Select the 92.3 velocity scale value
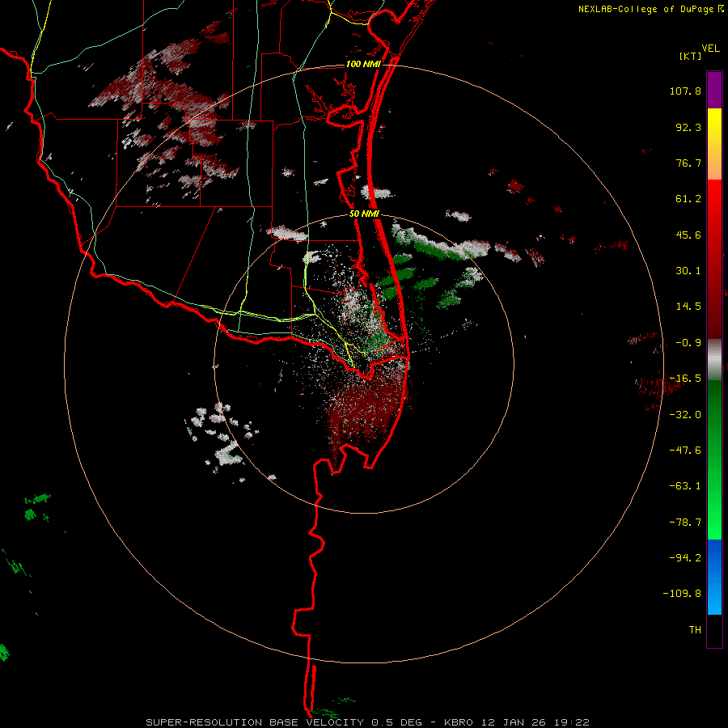728x728 pixels. (688, 127)
